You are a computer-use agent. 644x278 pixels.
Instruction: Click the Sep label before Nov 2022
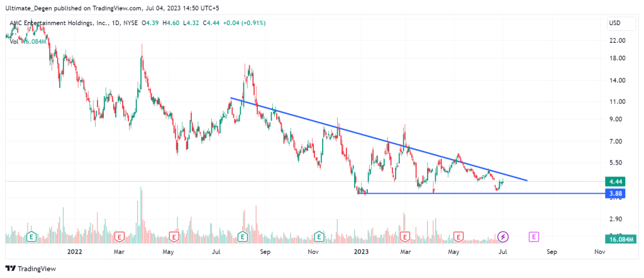(265, 252)
